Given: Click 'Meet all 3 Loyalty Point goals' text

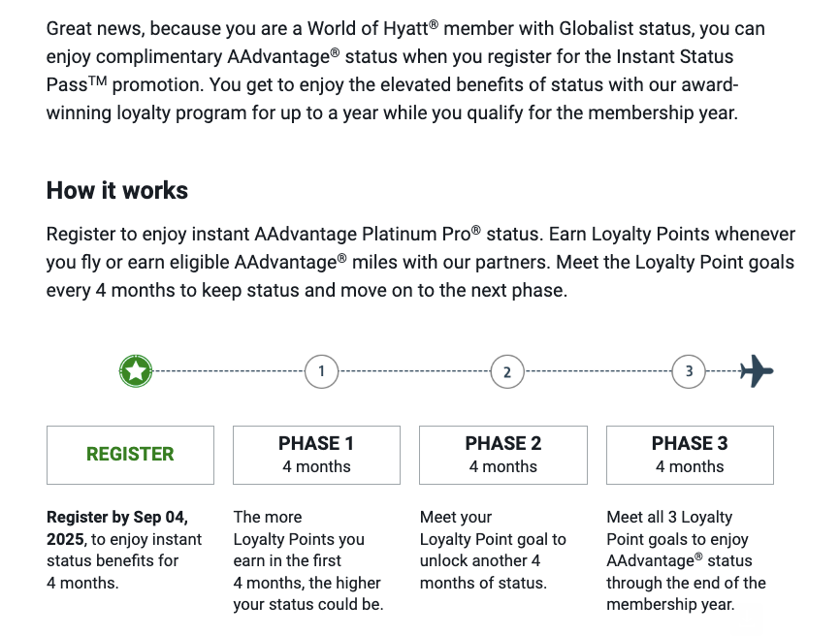Looking at the screenshot, I should click(x=686, y=560).
